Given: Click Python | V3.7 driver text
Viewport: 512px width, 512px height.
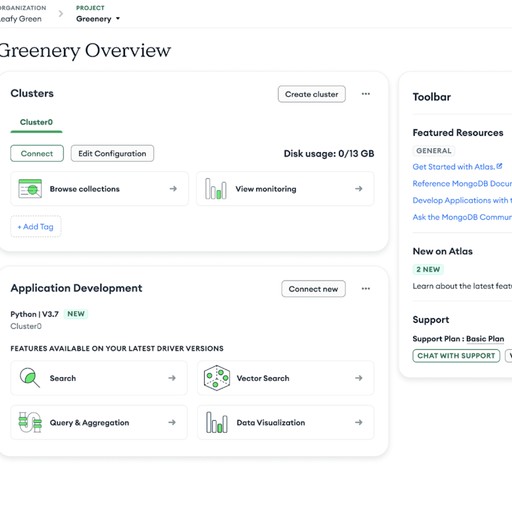Looking at the screenshot, I should [35, 314].
